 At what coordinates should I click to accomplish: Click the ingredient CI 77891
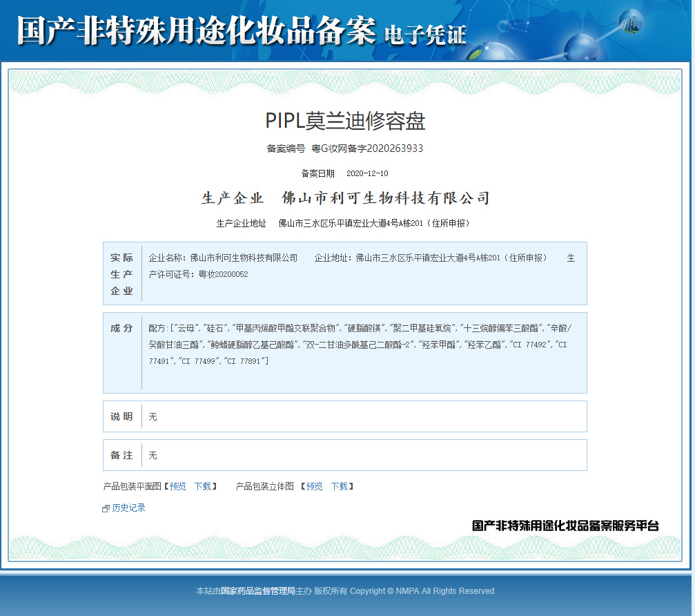pyautogui.click(x=244, y=361)
